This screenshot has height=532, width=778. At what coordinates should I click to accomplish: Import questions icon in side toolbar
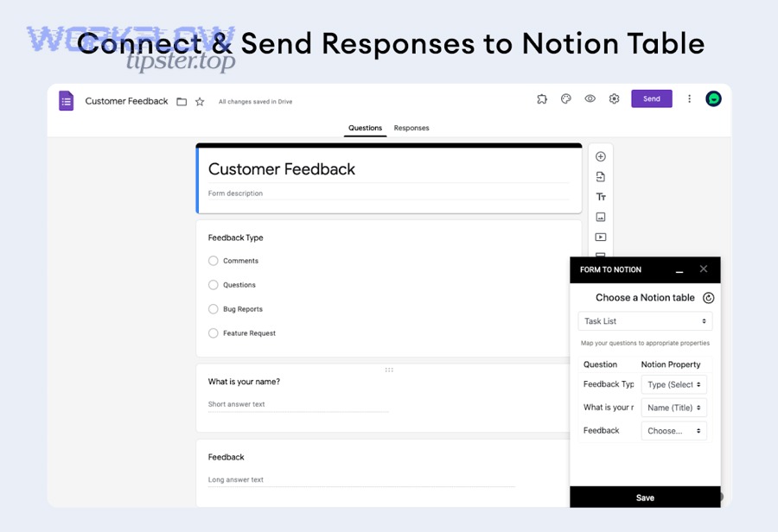coord(601,176)
